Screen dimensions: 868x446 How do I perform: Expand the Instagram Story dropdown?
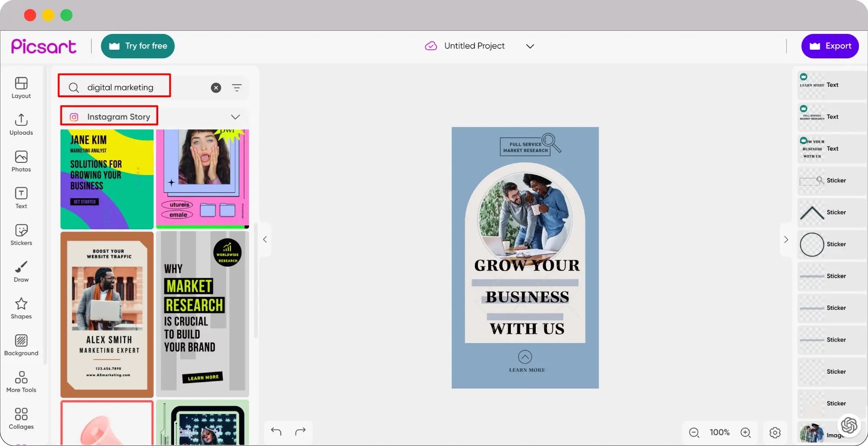coord(236,117)
